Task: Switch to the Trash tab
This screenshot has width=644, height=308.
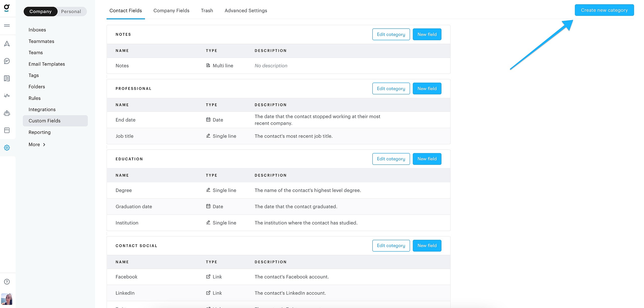Action: coord(207,11)
